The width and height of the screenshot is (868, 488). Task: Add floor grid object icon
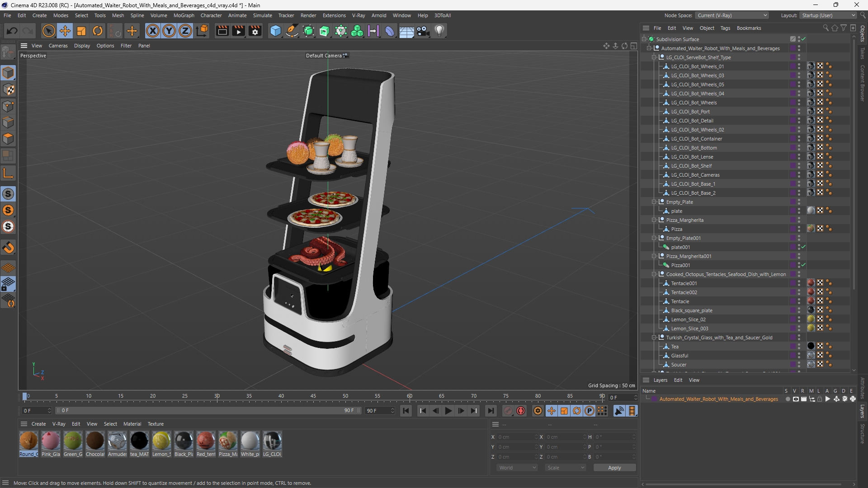[406, 31]
